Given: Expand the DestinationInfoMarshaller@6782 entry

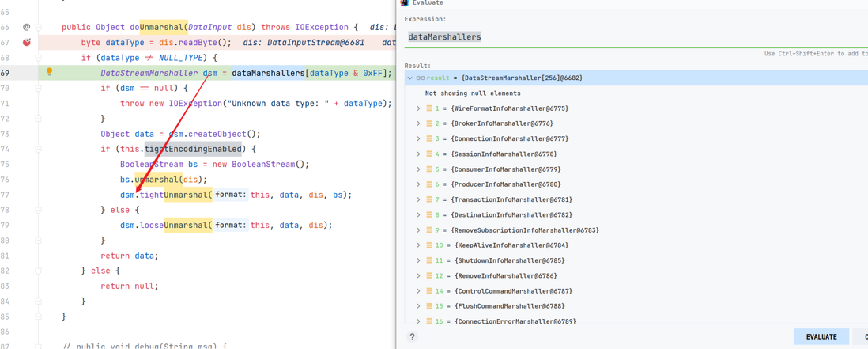Looking at the screenshot, I should pos(419,215).
